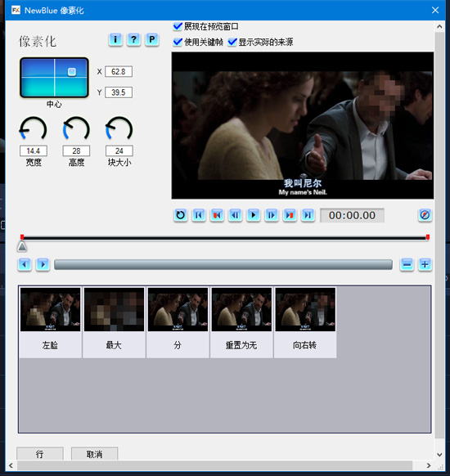Click the gray timeline playhead triangle
This screenshot has height=476, width=450.
click(x=22, y=247)
